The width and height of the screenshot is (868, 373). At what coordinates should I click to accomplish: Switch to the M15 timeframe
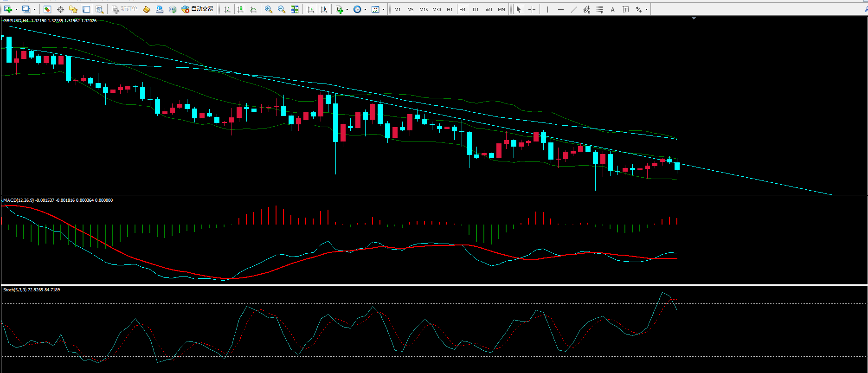(x=423, y=9)
